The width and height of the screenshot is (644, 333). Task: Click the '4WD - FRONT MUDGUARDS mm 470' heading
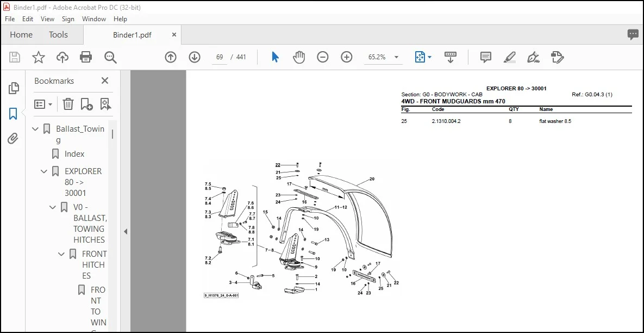tap(453, 101)
